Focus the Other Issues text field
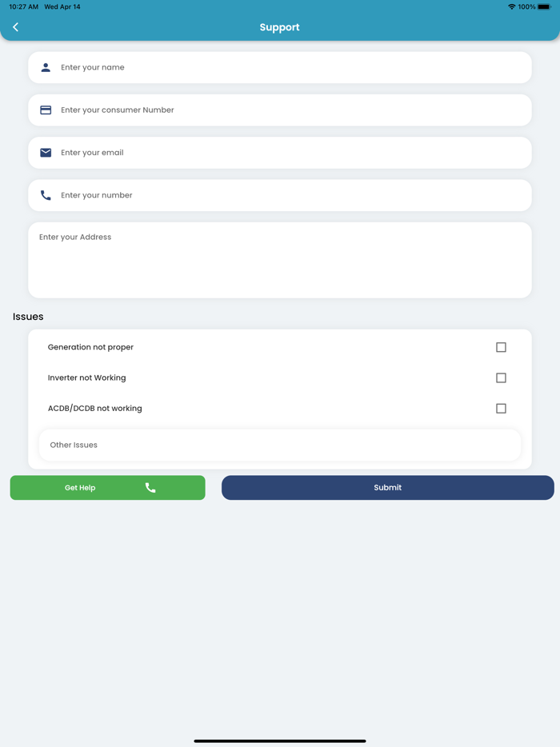 point(280,445)
